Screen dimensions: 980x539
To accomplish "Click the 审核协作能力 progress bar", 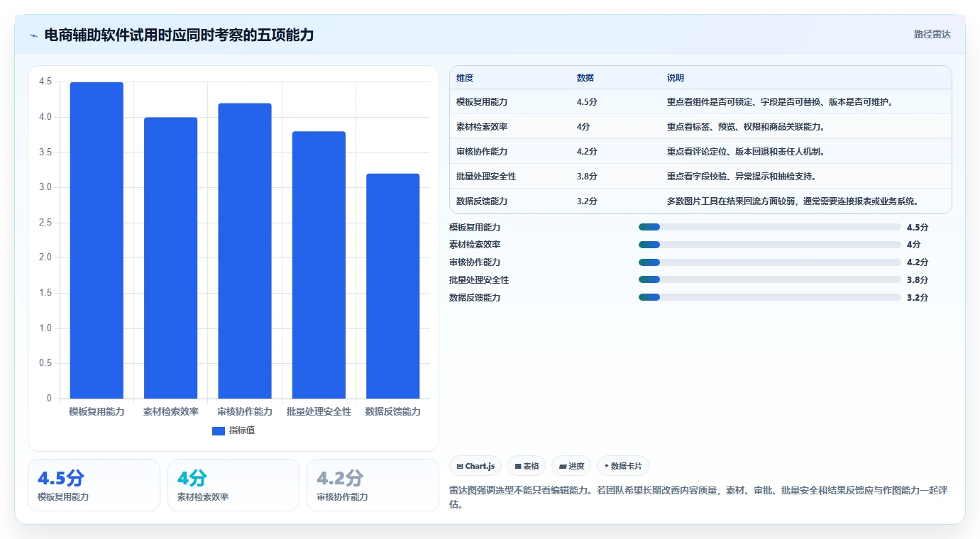I will coord(770,262).
